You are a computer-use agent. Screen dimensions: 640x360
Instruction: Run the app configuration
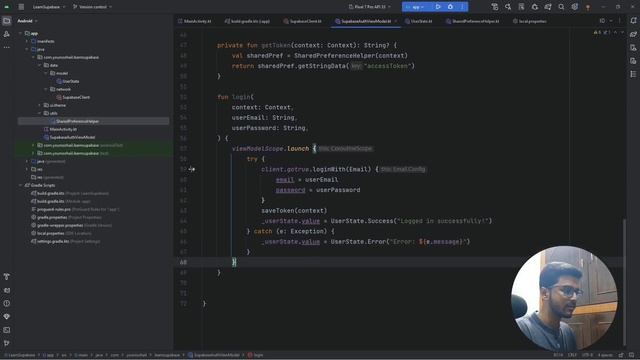coord(438,7)
